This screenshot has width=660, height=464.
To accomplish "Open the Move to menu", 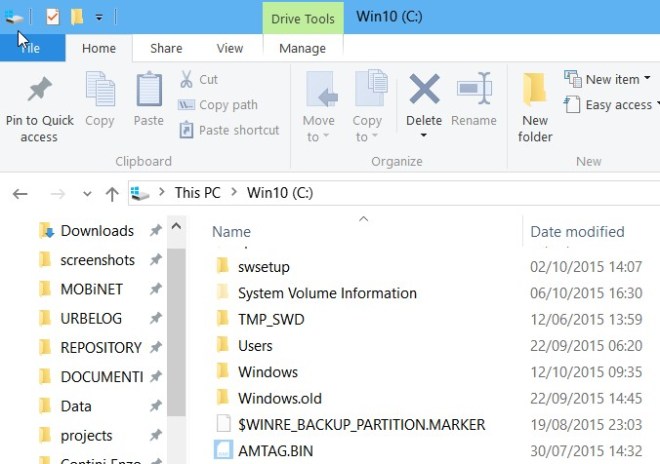I will point(319,107).
